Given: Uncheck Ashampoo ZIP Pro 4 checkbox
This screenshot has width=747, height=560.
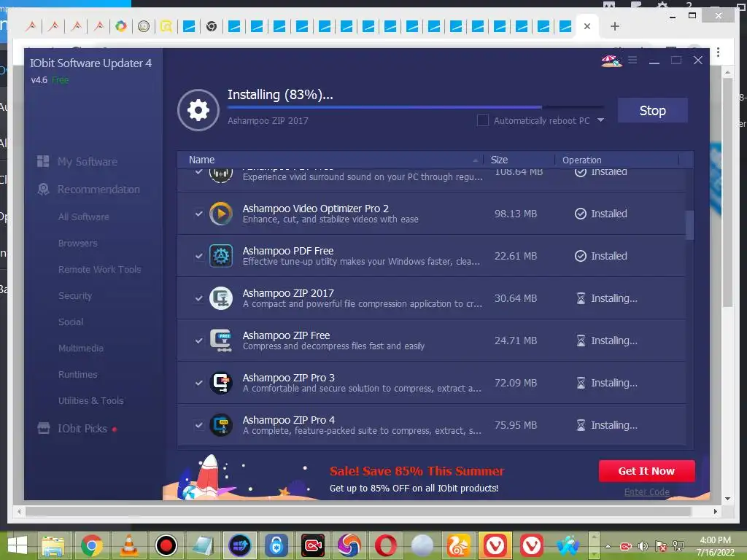Looking at the screenshot, I should point(199,425).
